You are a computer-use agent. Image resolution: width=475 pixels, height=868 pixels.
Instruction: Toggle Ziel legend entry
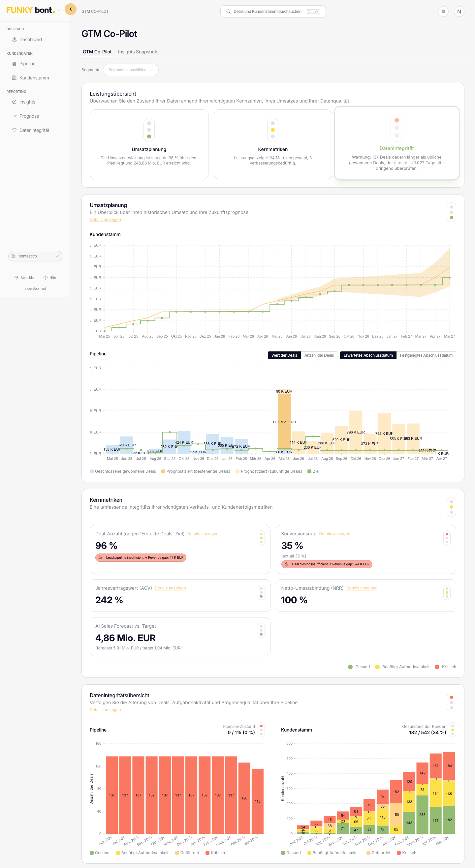pos(313,471)
